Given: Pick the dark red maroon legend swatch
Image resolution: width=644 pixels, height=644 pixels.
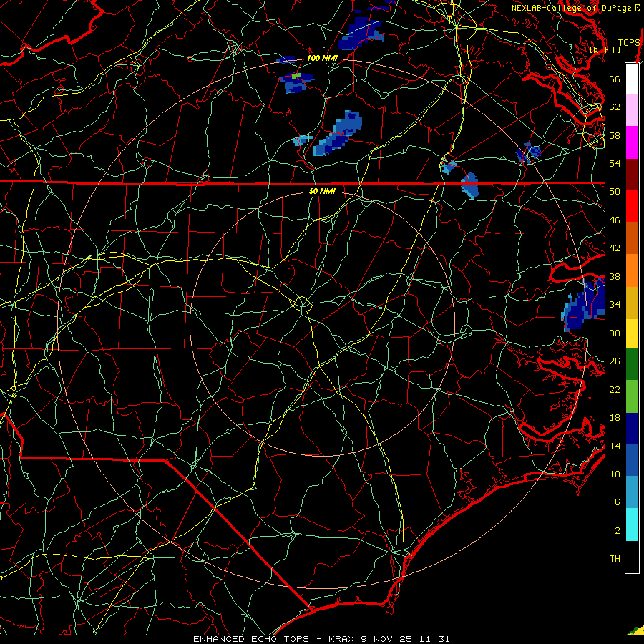Looking at the screenshot, I should pyautogui.click(x=632, y=174).
